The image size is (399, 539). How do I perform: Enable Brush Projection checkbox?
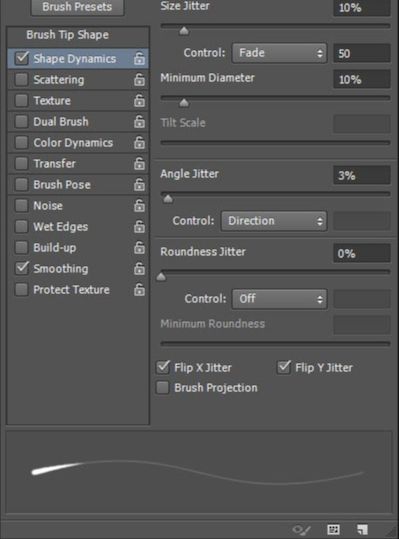tap(163, 387)
